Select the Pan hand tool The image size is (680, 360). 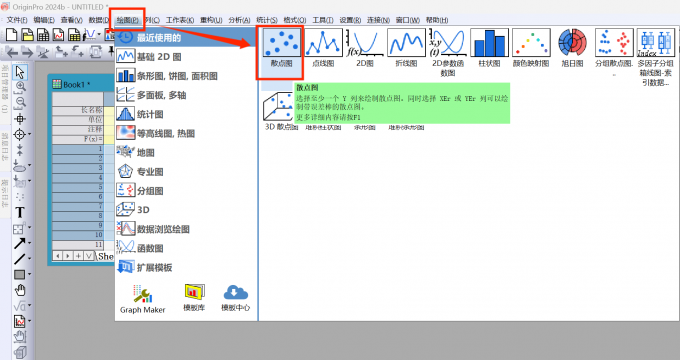(20, 290)
